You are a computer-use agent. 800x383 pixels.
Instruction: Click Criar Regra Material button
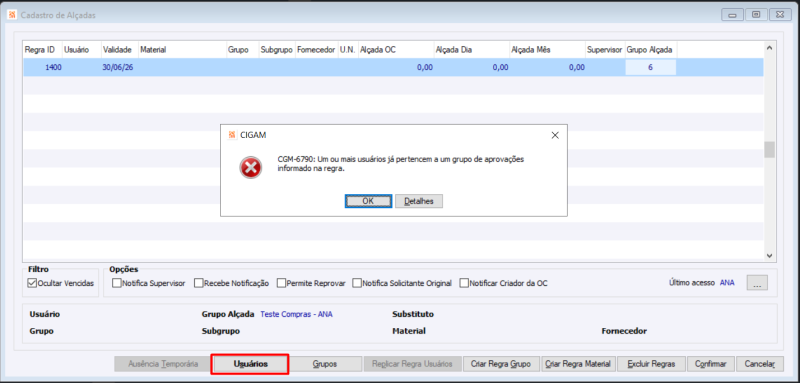(x=578, y=364)
